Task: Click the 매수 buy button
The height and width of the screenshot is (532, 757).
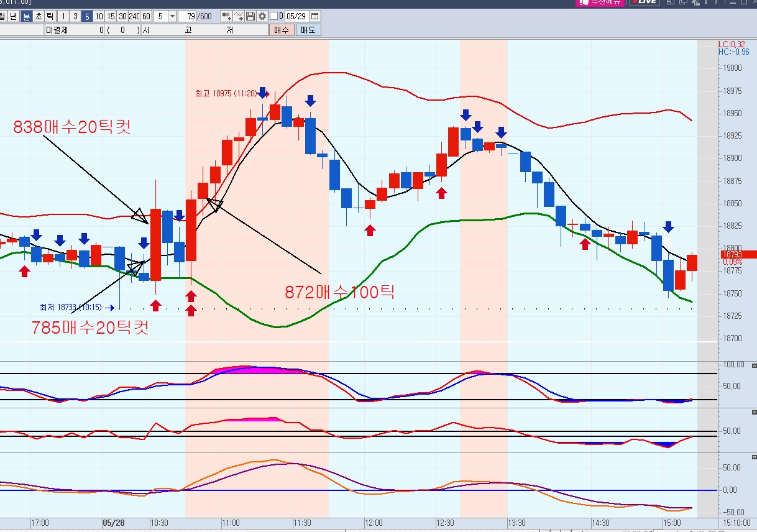Action: pyautogui.click(x=282, y=30)
